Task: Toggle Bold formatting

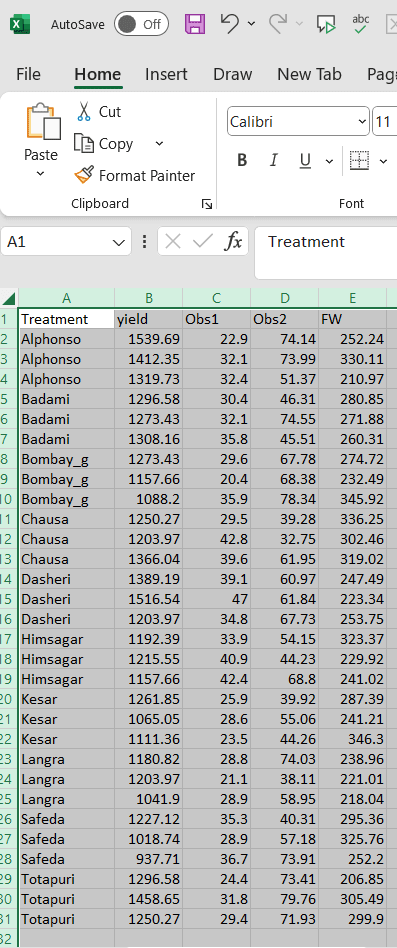Action: coord(242,160)
